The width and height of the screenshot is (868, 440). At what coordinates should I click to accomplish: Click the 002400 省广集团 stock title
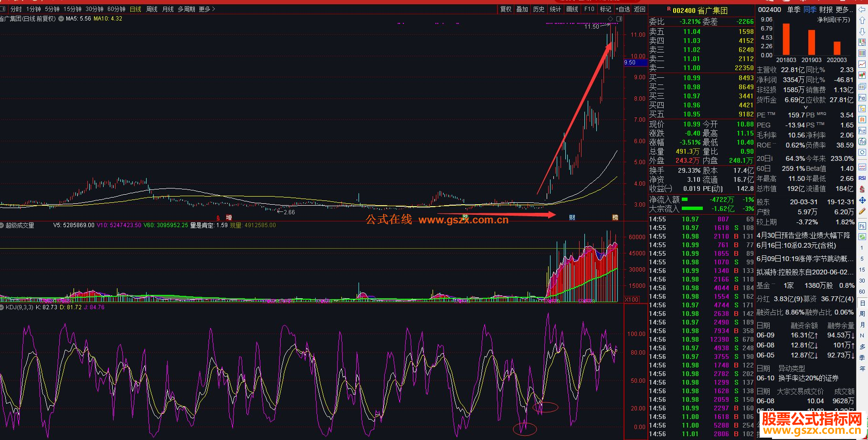[700, 10]
